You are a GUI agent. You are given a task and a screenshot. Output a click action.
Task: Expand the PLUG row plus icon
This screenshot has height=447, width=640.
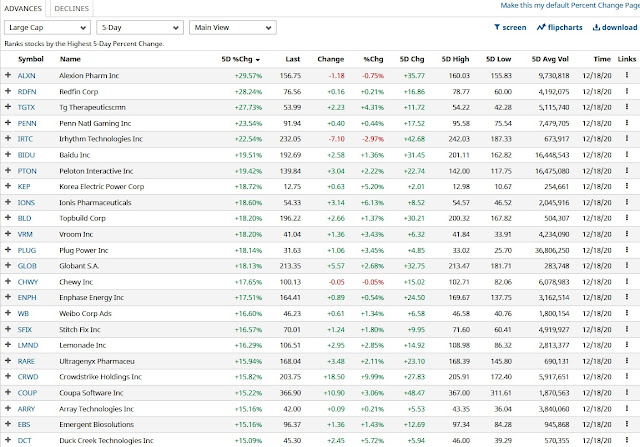point(8,250)
